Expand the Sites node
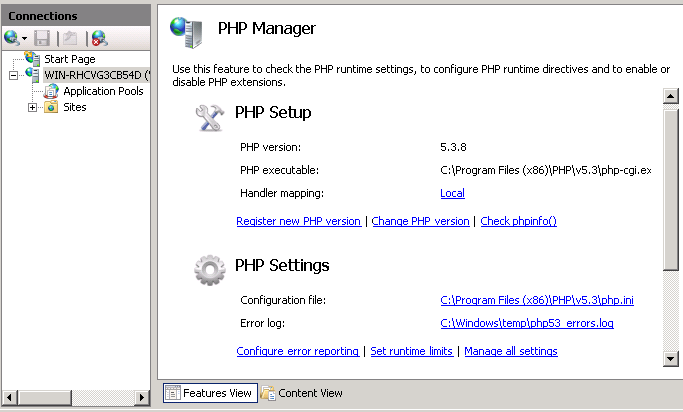The width and height of the screenshot is (683, 412). point(32,108)
